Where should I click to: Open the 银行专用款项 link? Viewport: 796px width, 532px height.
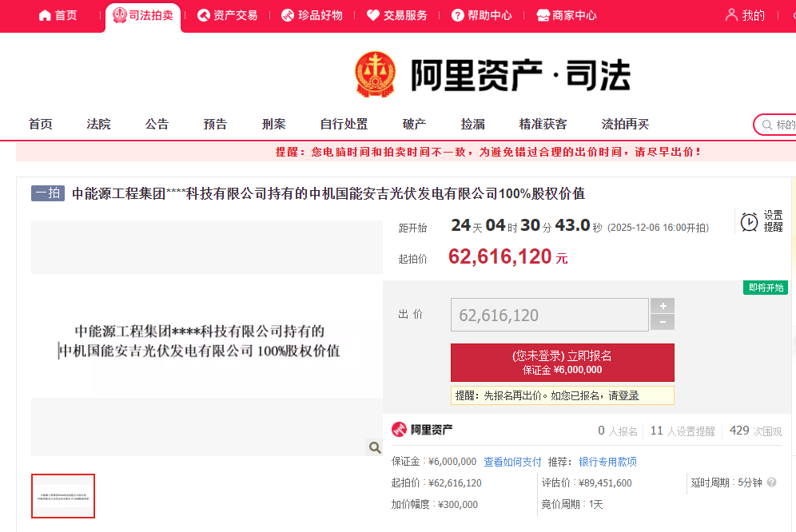607,462
